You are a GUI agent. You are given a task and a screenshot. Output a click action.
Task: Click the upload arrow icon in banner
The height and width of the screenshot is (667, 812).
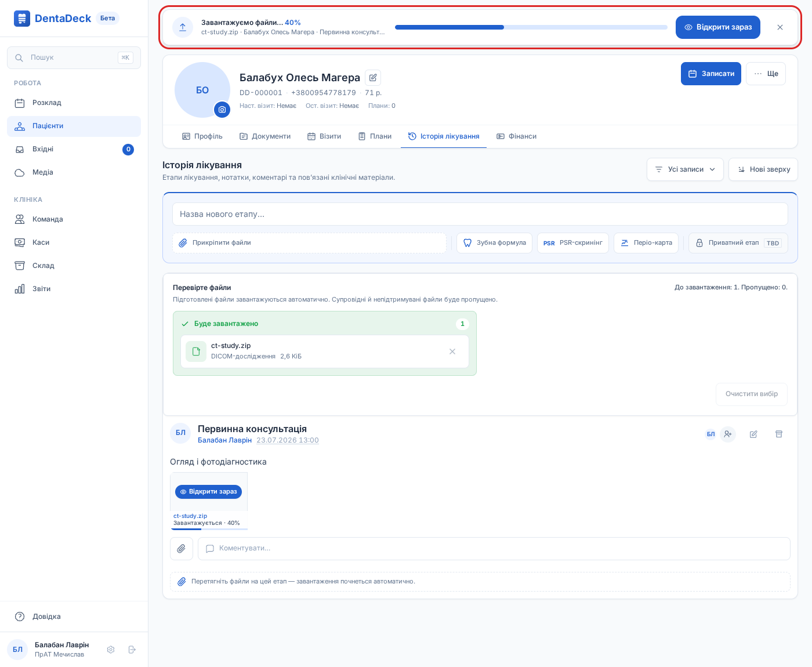(183, 27)
